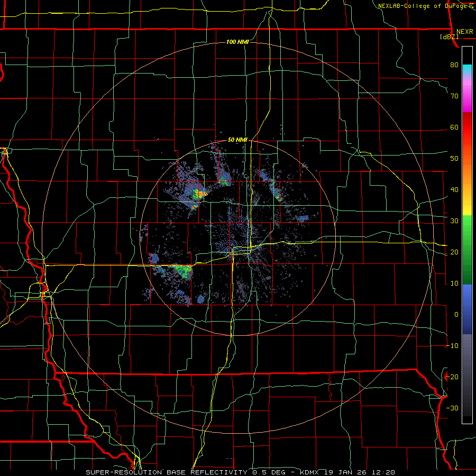Click the NEXR label above color scale
The width and height of the screenshot is (476, 476).
click(465, 32)
